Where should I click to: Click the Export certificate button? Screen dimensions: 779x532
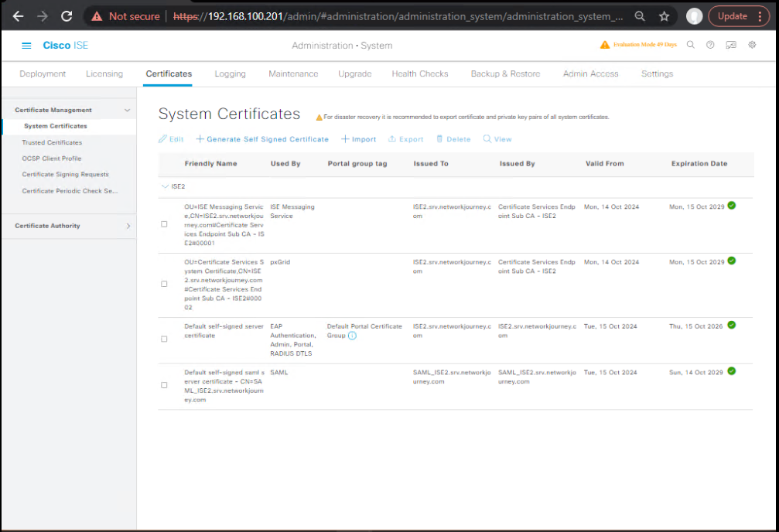click(406, 139)
